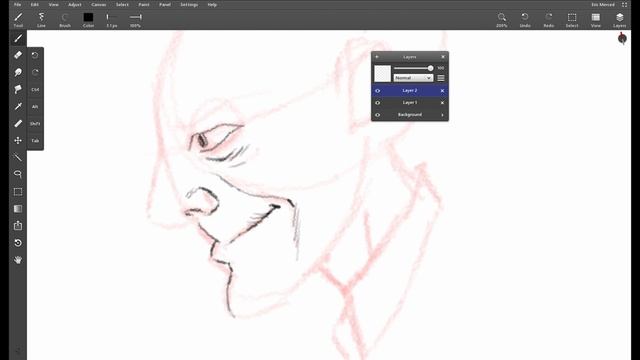The width and height of the screenshot is (640, 360).
Task: Click the zoom magnifier icon
Action: 502,20
